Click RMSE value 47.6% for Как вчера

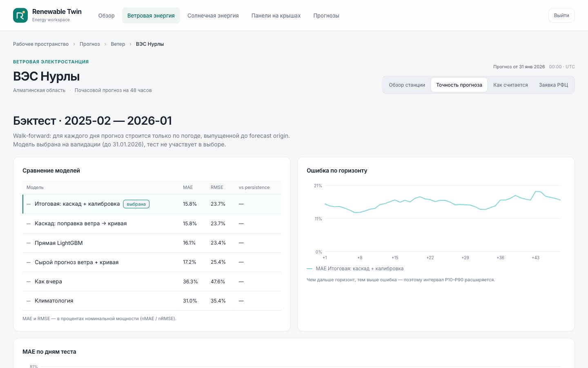point(218,282)
